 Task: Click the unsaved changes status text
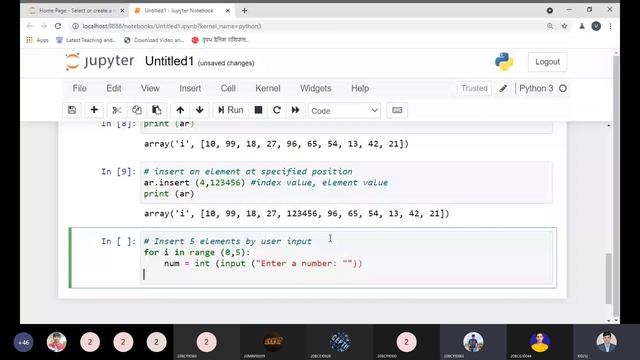click(226, 63)
